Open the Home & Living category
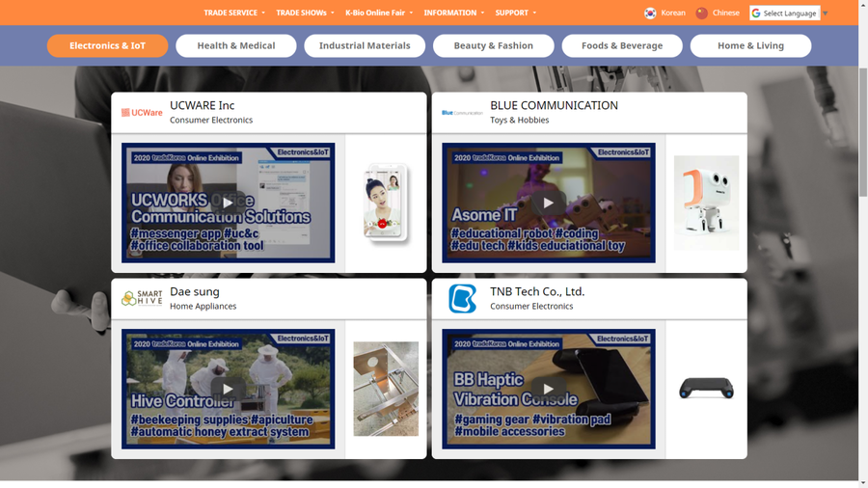868x488 pixels. click(x=750, y=45)
